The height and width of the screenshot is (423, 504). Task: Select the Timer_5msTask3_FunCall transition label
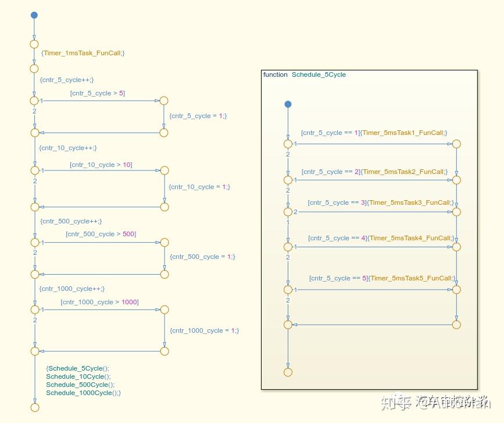coord(381,202)
